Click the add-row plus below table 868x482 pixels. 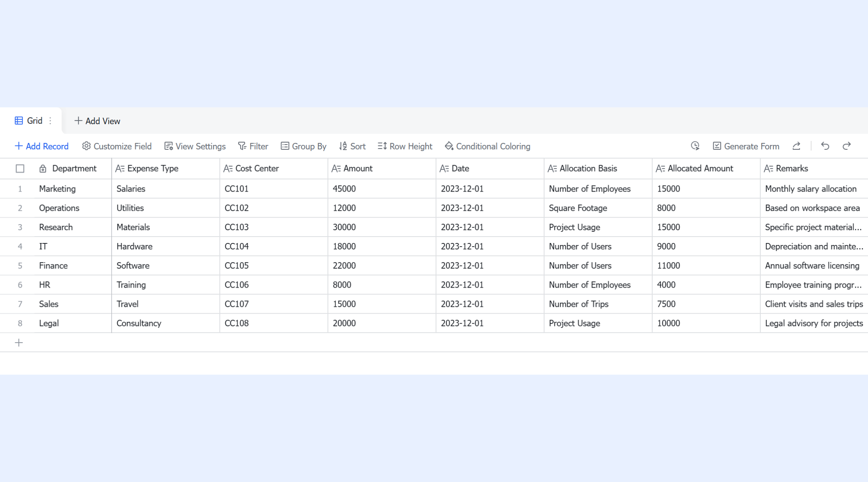tap(19, 343)
